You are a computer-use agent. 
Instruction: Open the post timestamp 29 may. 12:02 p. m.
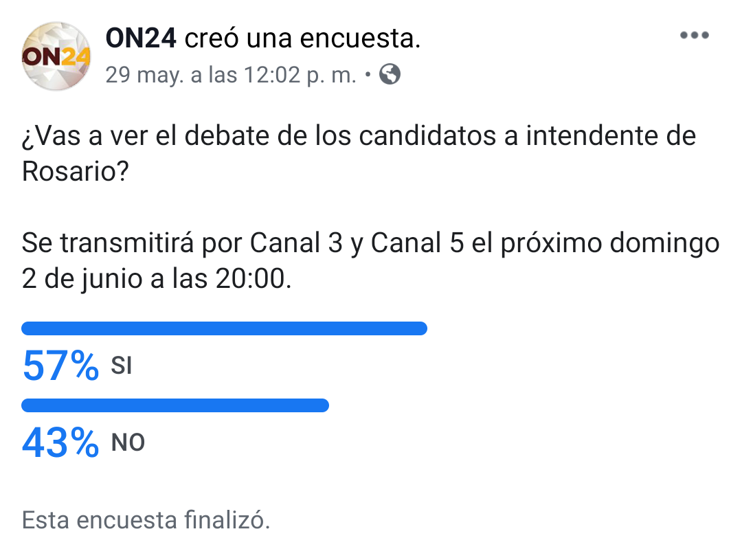tap(231, 75)
